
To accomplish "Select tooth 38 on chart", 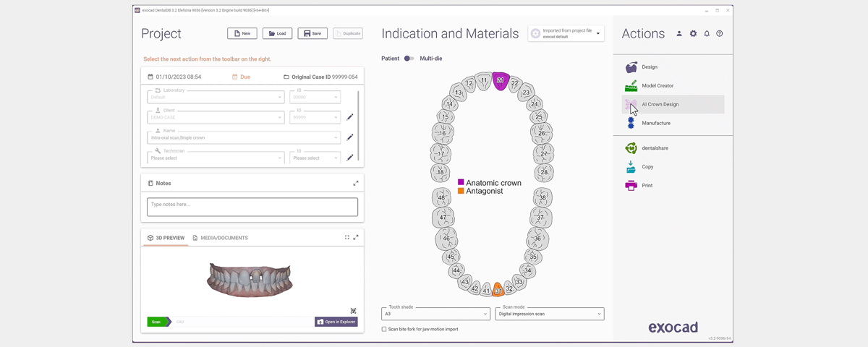I will 542,197.
